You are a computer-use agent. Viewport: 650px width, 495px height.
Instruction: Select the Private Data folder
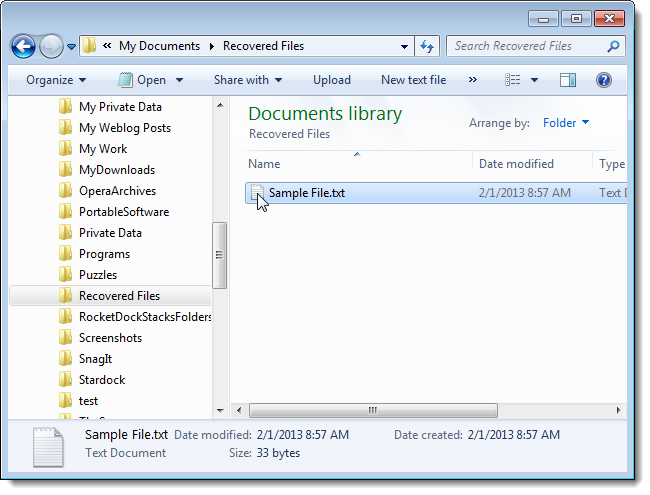click(110, 233)
